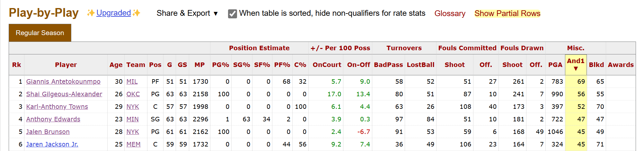This screenshot has height=151, width=644.
Task: Open Jaren Jackson Jr. player page
Action: coord(52,144)
